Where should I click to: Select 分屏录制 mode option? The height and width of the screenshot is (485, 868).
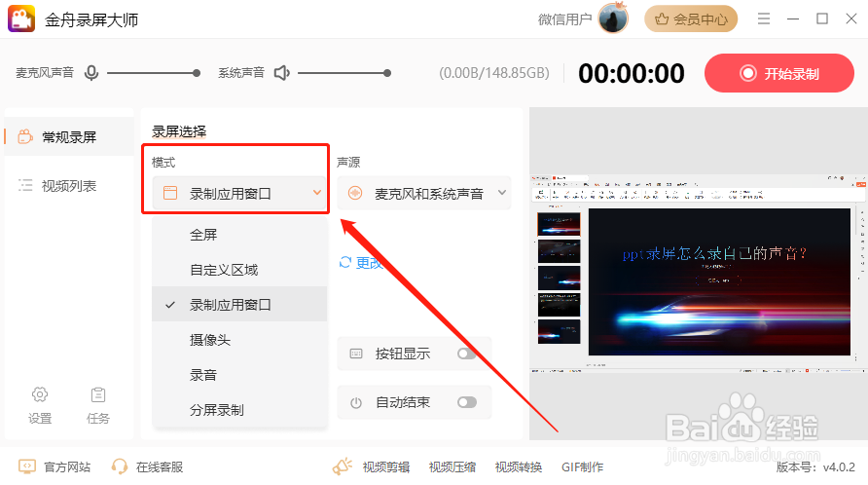239,410
